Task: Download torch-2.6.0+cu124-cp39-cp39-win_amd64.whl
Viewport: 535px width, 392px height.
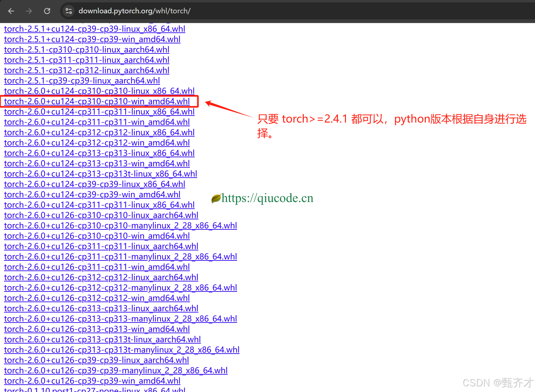Action: (92, 195)
